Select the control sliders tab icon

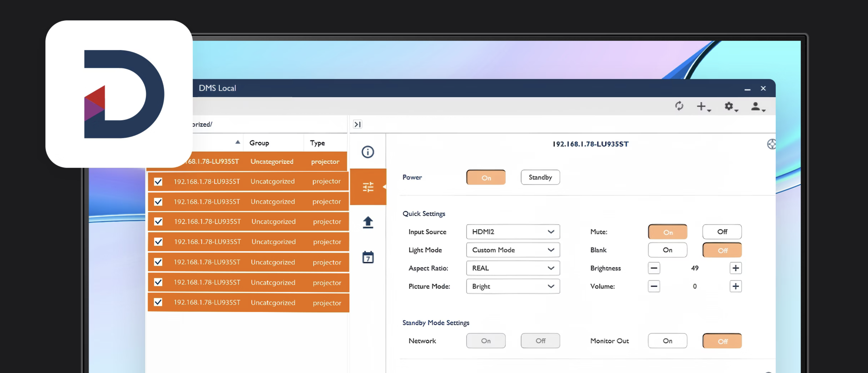pos(368,187)
